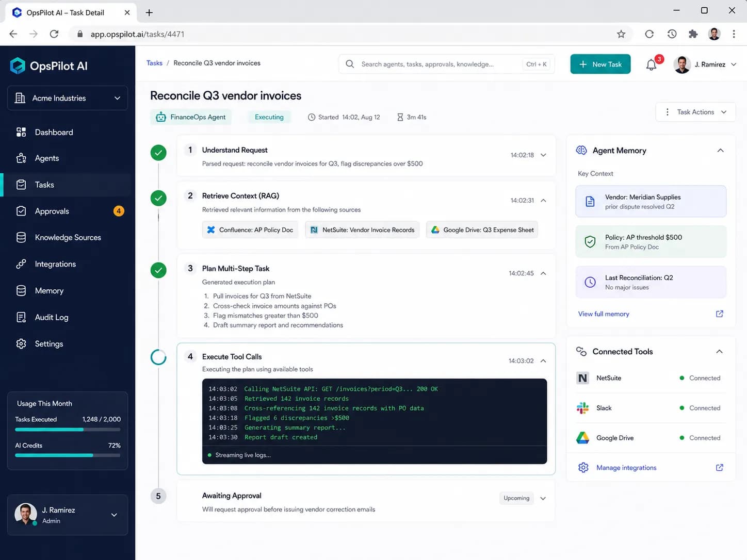Click the Slack icon in Connected Tools
Image resolution: width=747 pixels, height=560 pixels.
582,408
